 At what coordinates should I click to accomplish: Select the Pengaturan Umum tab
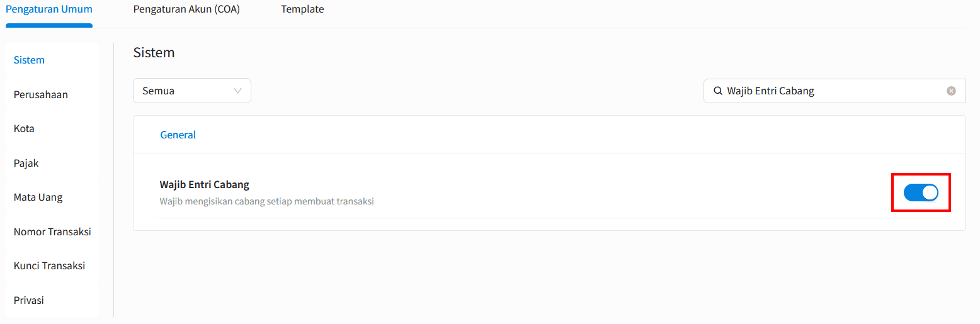[49, 9]
